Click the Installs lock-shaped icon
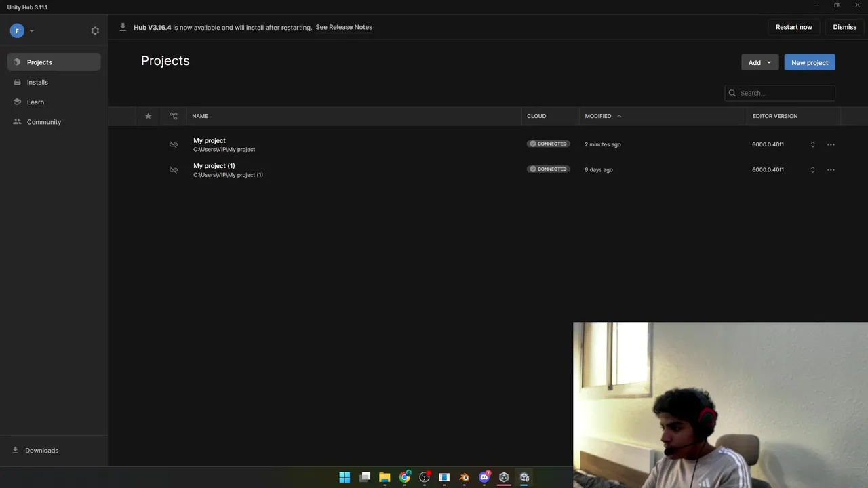The height and width of the screenshot is (488, 868). coord(17,82)
